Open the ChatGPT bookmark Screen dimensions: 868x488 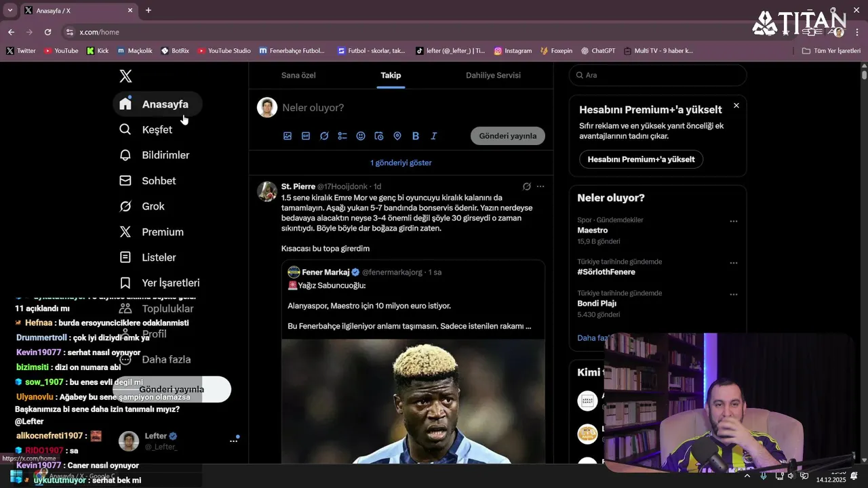tap(598, 51)
